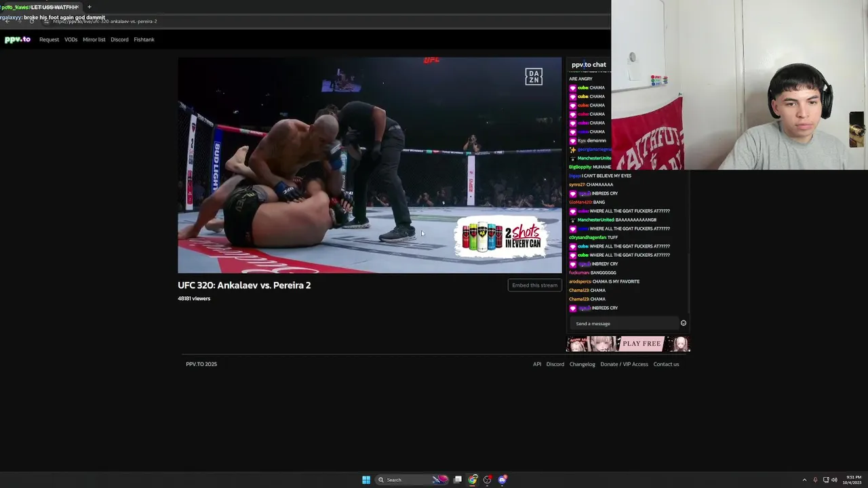This screenshot has width=868, height=488.
Task: Click the UFC fight video stream
Action: coord(370,165)
